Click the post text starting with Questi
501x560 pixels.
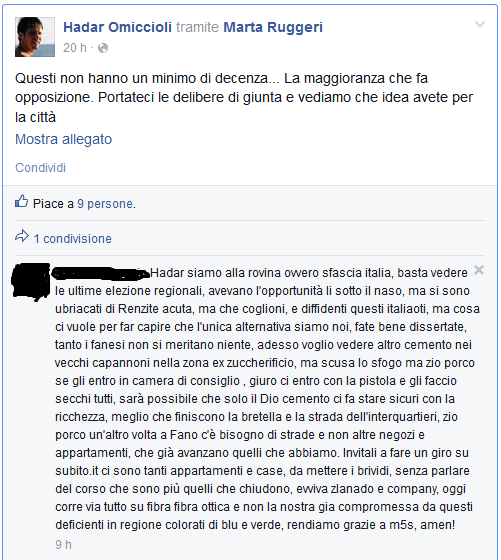click(244, 98)
